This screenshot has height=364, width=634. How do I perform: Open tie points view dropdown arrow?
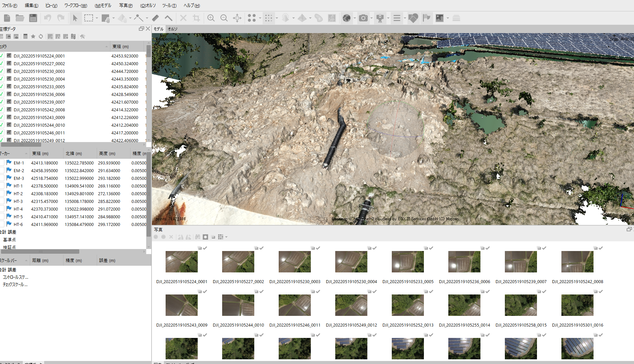point(260,18)
